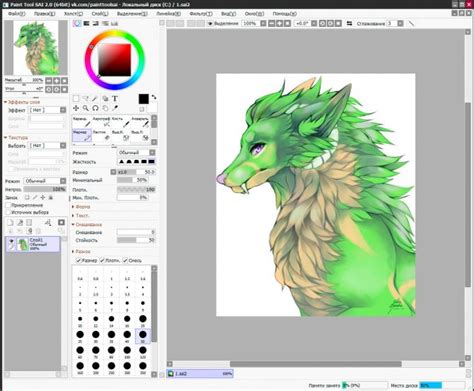The height and width of the screenshot is (391, 474).
Task: Select the Eyedropper color picker tool
Action: coord(115,108)
